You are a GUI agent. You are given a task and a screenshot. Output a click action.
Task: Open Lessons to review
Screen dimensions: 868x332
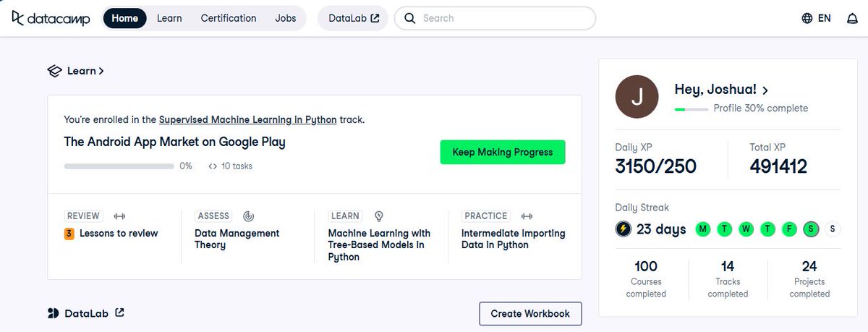(119, 234)
